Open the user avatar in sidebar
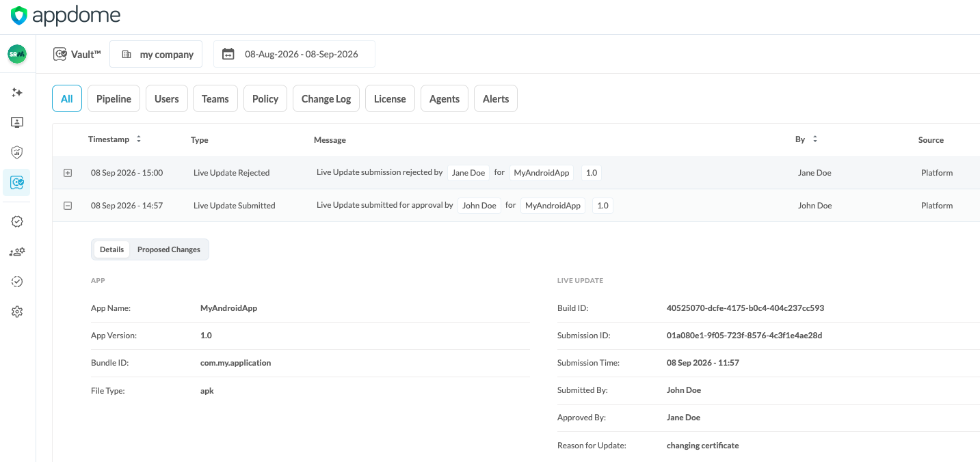This screenshot has width=980, height=462. [17, 55]
